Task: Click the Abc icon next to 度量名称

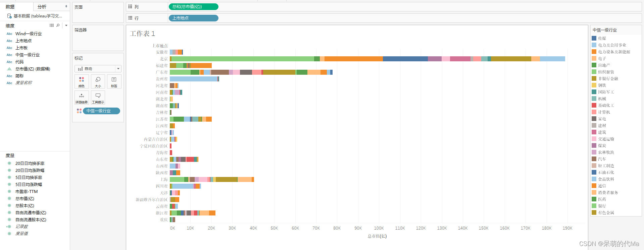Action: pyautogui.click(x=9, y=83)
